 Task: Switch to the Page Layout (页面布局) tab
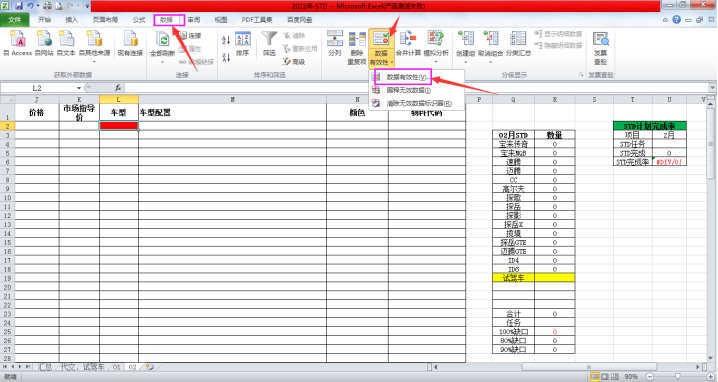click(105, 20)
